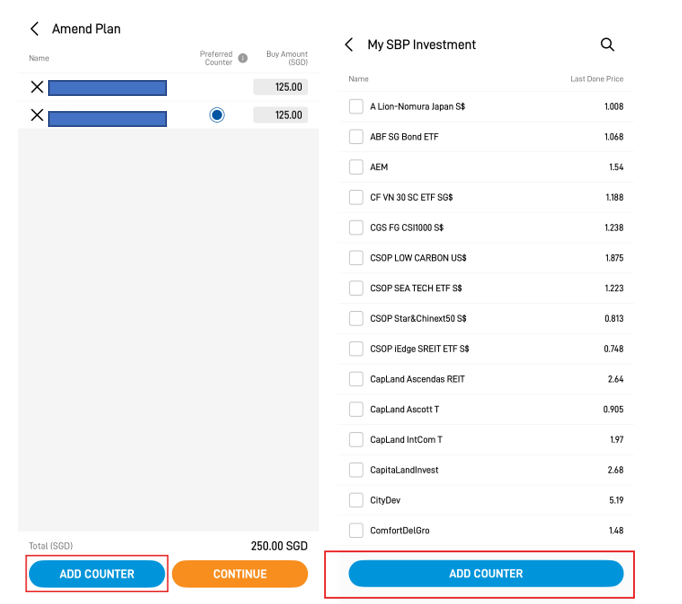Click ADD COUNTER on Amend Plan screen

tap(97, 574)
